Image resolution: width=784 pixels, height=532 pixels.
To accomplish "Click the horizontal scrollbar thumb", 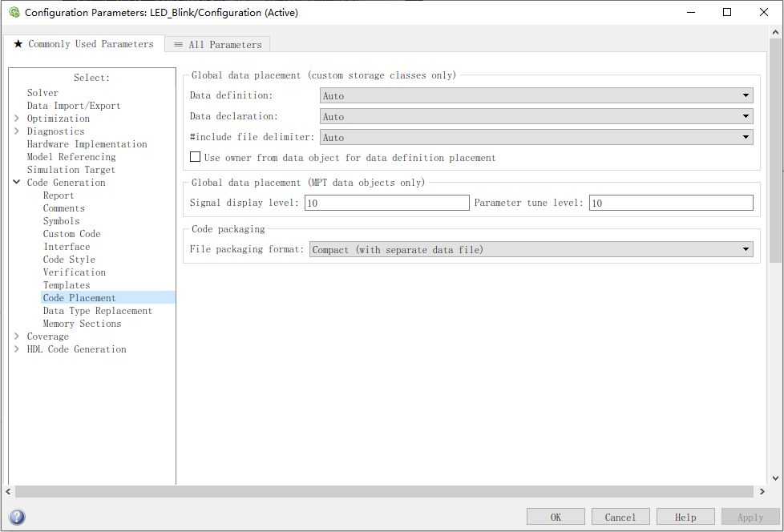I will click(384, 491).
